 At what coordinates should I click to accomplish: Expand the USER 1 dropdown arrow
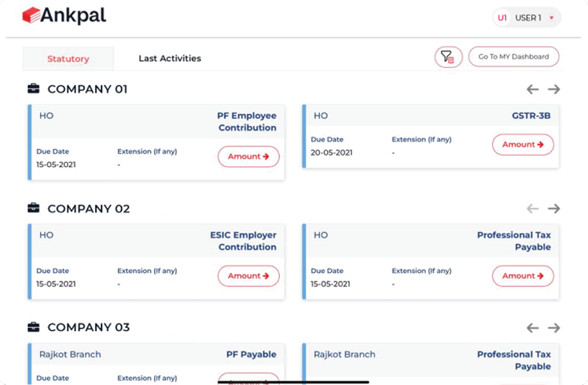(x=551, y=18)
